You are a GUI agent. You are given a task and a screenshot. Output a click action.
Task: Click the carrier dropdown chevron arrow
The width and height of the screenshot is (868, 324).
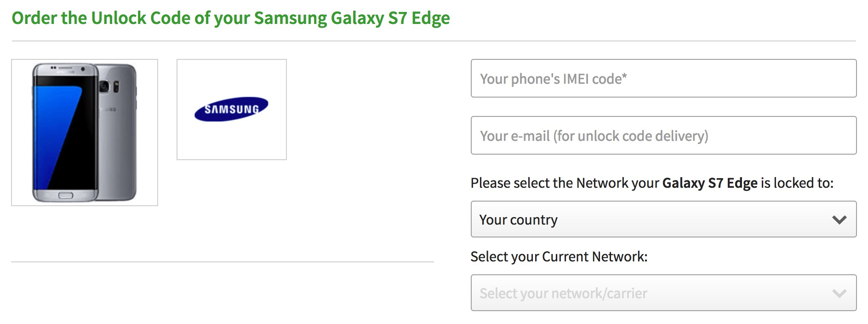coord(840,293)
